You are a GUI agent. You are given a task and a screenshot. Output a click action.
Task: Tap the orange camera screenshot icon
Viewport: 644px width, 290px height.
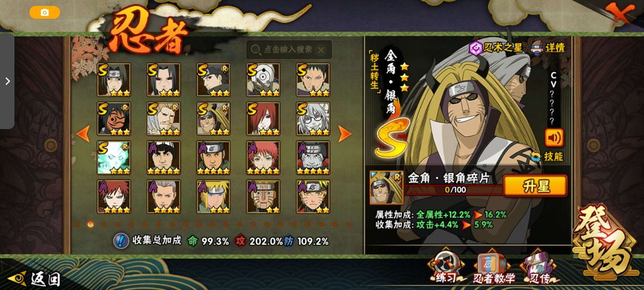[x=44, y=13]
